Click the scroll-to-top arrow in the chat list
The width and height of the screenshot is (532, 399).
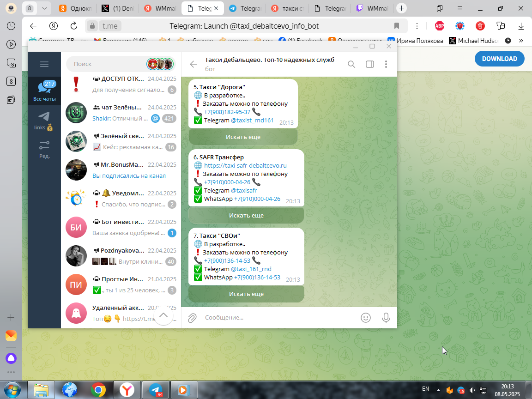(x=163, y=315)
